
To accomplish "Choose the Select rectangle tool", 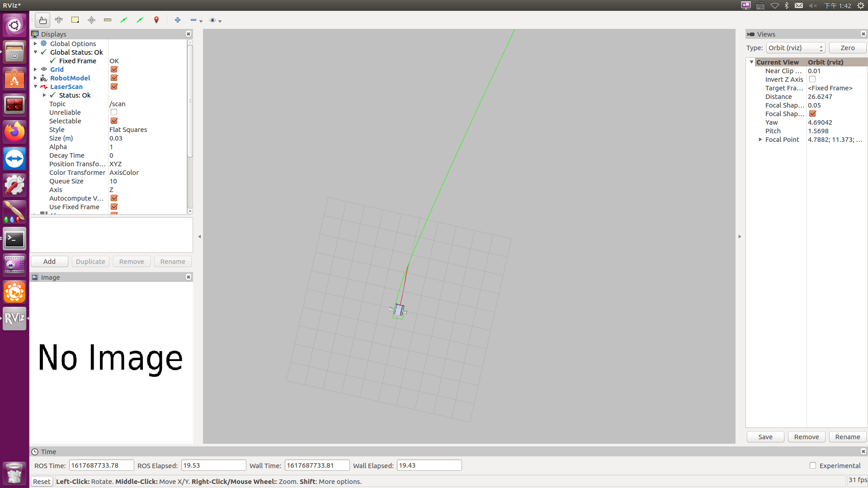I will click(x=75, y=20).
